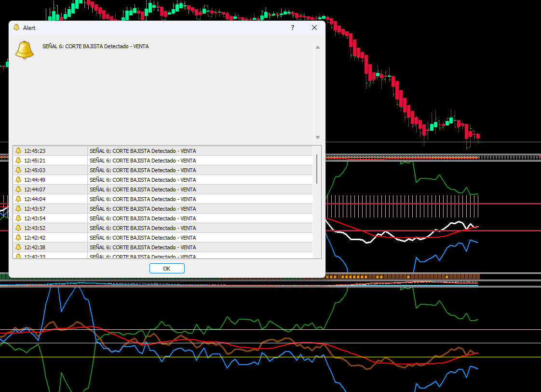Click the large yellow bell icon
541x392 pixels.
25,50
